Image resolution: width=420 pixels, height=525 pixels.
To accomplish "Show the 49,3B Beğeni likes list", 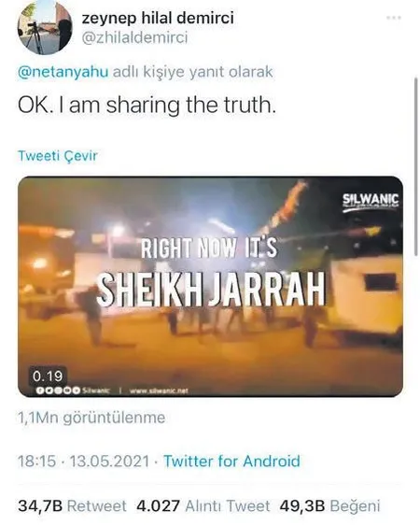I will pyautogui.click(x=329, y=505).
